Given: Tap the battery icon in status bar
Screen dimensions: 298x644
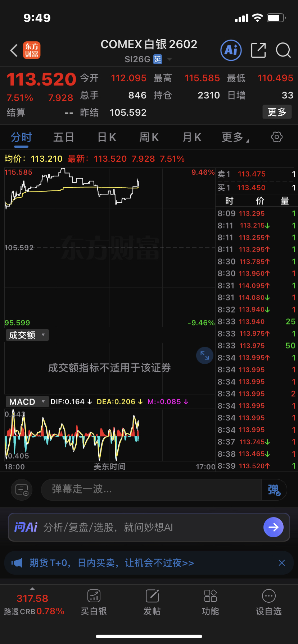Looking at the screenshot, I should tap(276, 18).
